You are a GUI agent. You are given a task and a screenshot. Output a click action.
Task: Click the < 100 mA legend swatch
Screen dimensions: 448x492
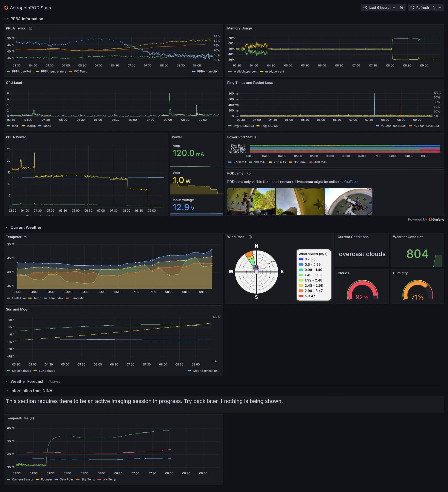[x=230, y=162]
